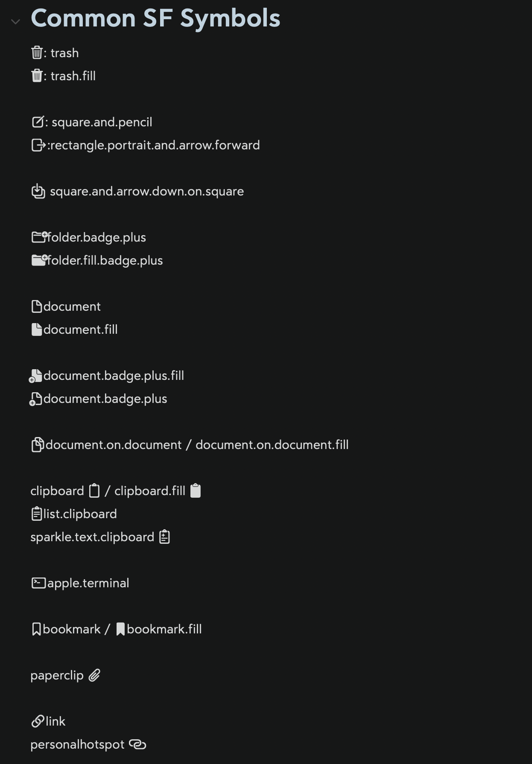
Task: Click the outlined document icon
Action: (37, 306)
